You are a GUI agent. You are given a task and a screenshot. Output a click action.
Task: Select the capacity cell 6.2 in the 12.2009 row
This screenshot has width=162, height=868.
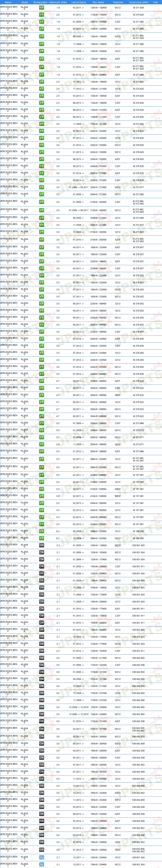tap(58, 539)
